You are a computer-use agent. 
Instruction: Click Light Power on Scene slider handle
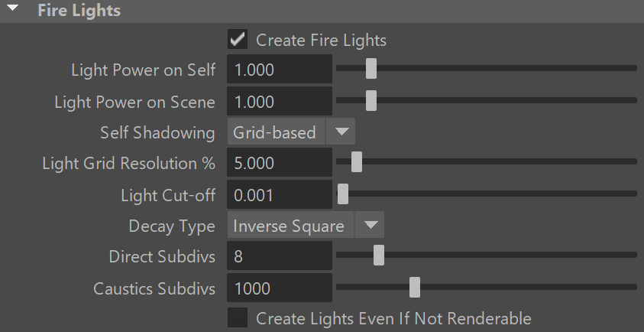coord(371,100)
